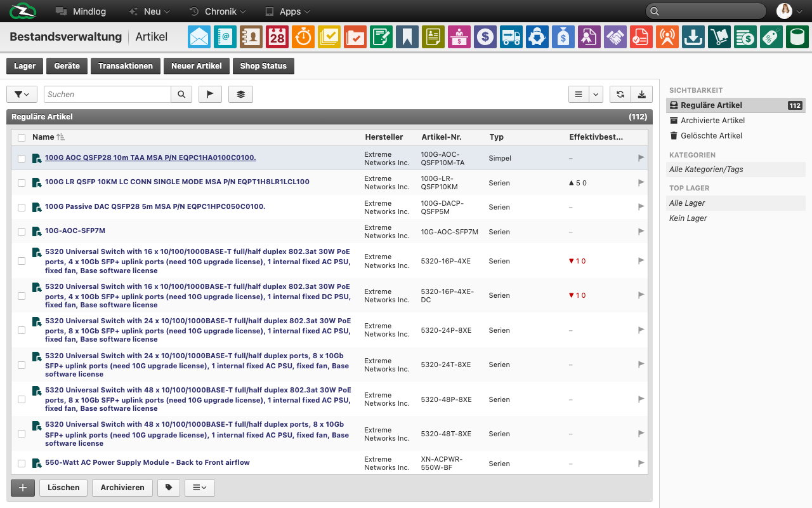Image resolution: width=812 pixels, height=508 pixels.
Task: Open the list view options dropdown arrow
Action: tap(596, 94)
